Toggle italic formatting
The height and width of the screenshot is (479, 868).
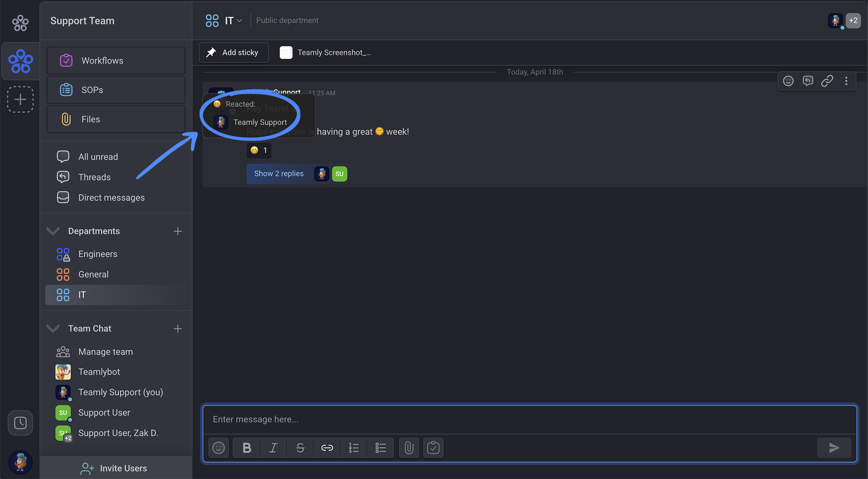(273, 448)
